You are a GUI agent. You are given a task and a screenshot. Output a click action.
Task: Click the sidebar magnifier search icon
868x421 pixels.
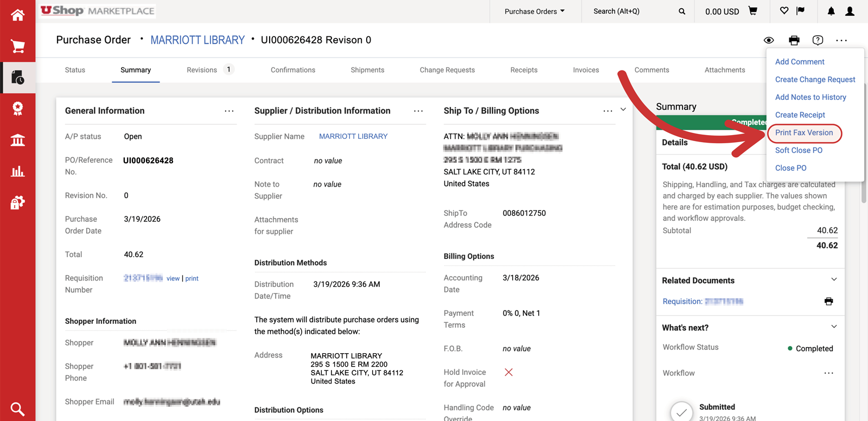click(x=17, y=409)
